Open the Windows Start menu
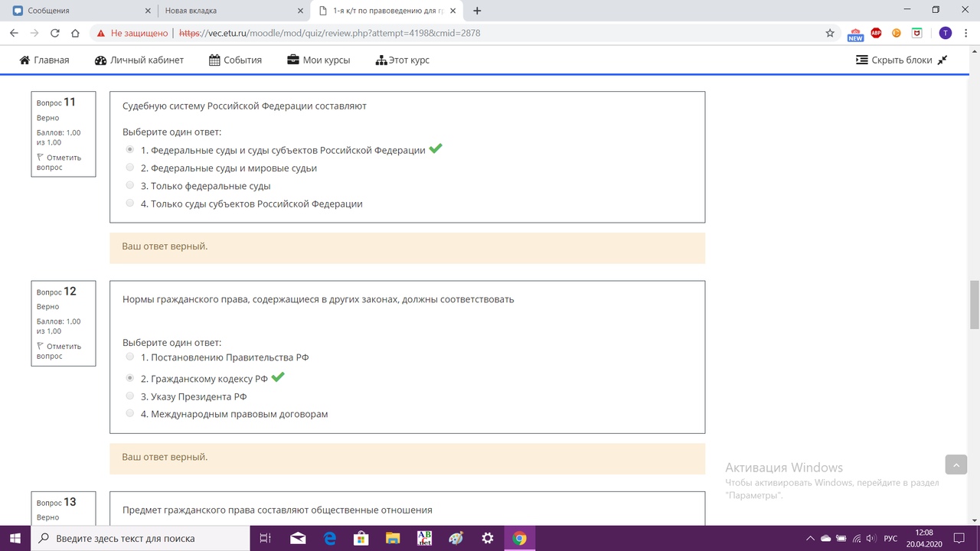 [x=15, y=538]
